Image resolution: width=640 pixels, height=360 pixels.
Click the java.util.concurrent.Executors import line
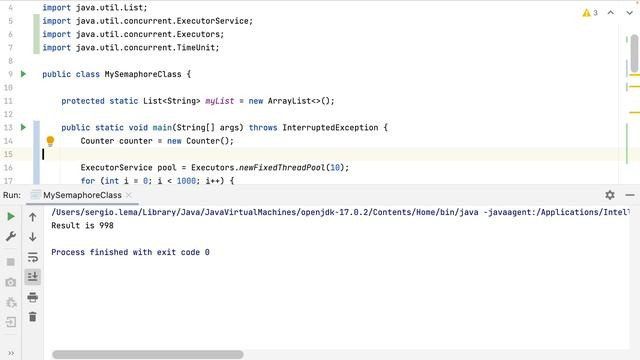(133, 34)
